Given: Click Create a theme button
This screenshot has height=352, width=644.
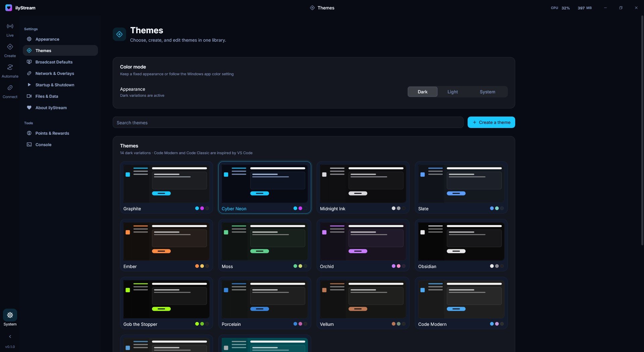Looking at the screenshot, I should click(x=491, y=122).
